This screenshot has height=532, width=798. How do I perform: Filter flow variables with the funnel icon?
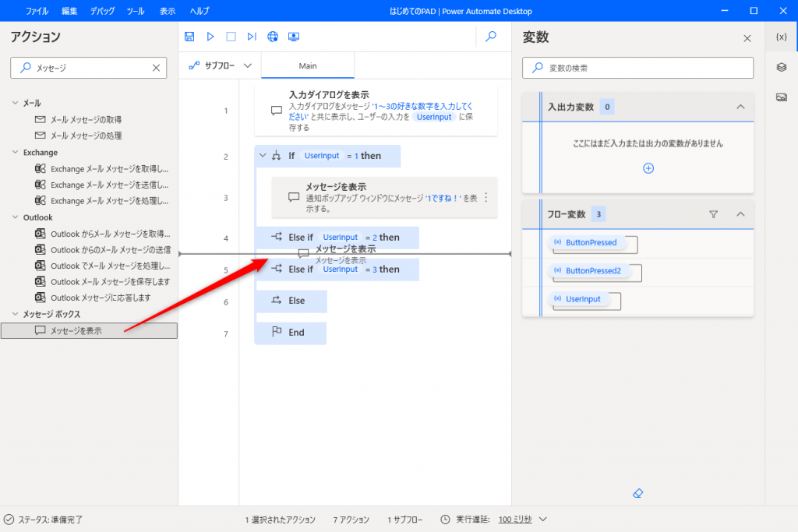714,214
